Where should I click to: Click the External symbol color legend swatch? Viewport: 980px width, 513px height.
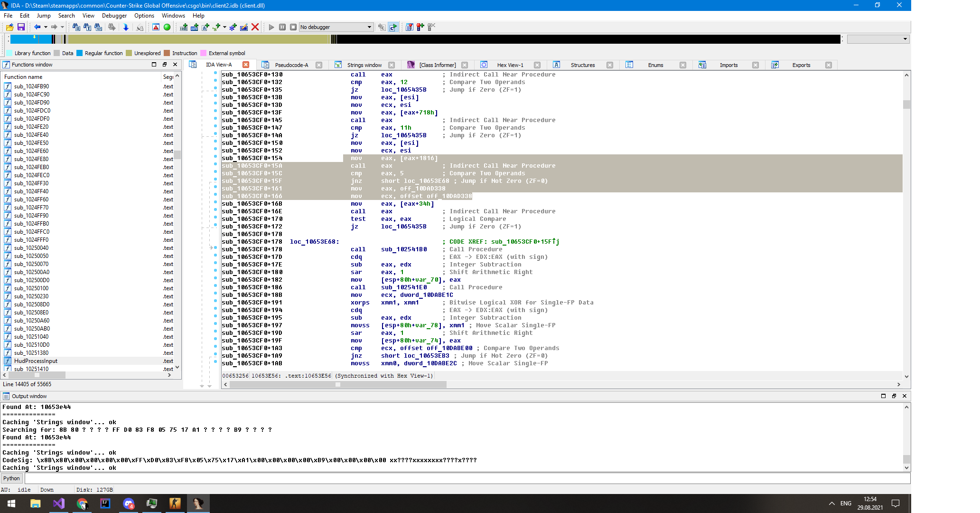(x=204, y=53)
